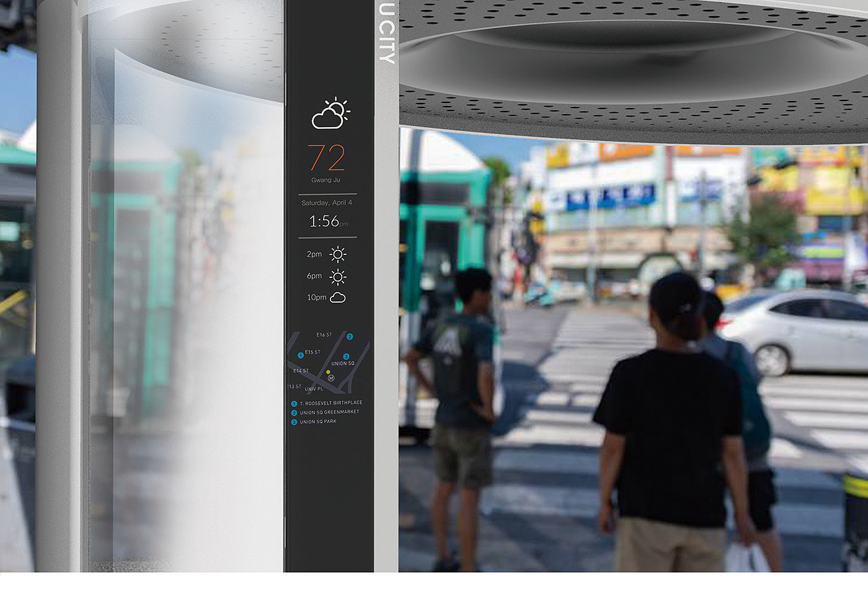Screen dimensions: 868x614
Task: Tap the yellow current-location dot on map
Action: [329, 372]
